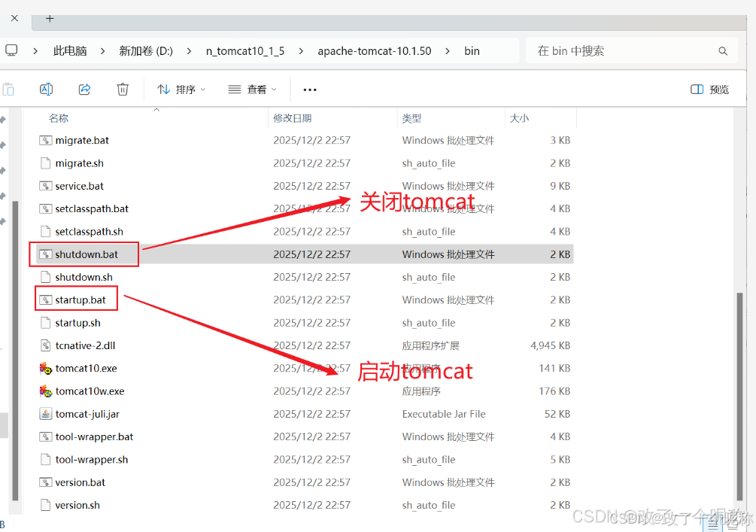
Task: Click the Delete trash icon
Action: click(x=123, y=90)
